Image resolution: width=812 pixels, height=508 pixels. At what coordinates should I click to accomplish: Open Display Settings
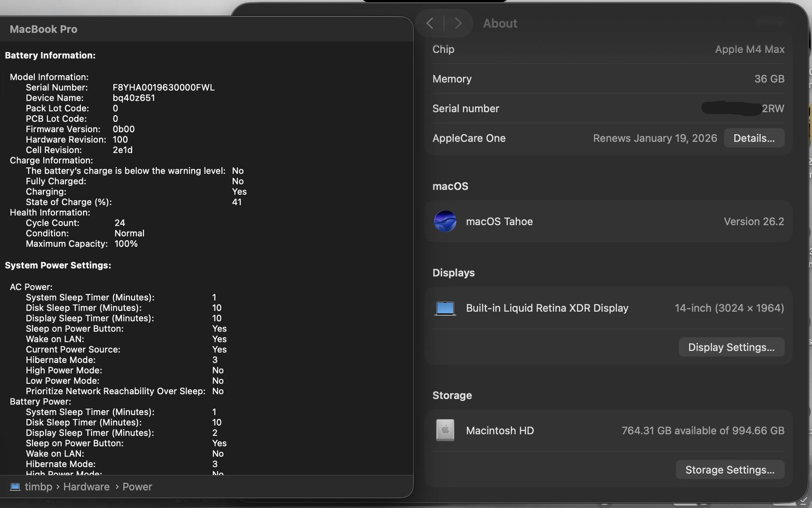pos(731,347)
